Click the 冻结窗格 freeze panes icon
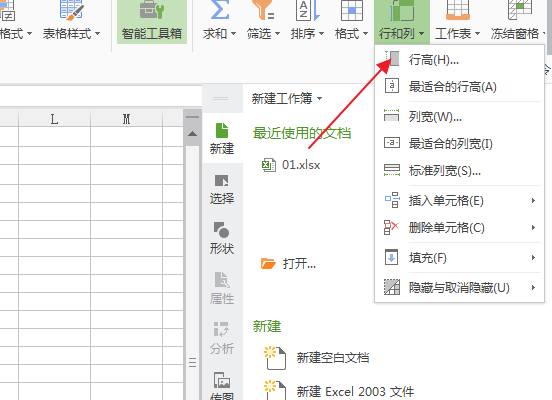Viewport: 552px width, 400px height. point(520,10)
